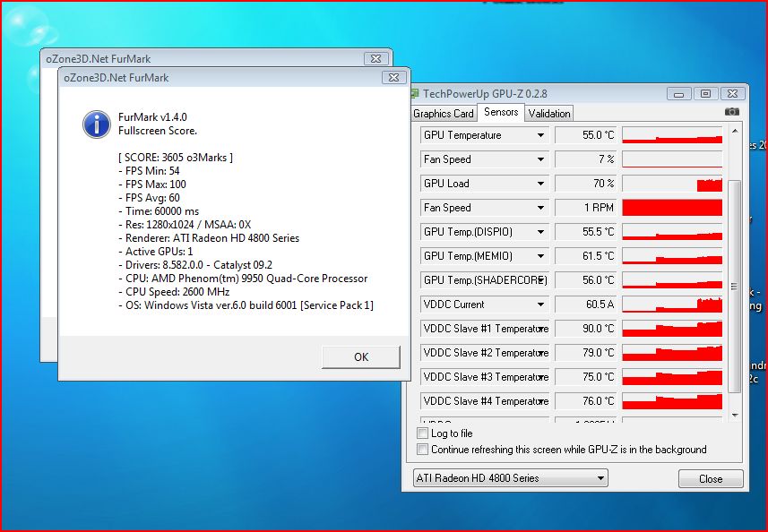The image size is (768, 532).
Task: Select the Sensors tab
Action: pos(501,112)
